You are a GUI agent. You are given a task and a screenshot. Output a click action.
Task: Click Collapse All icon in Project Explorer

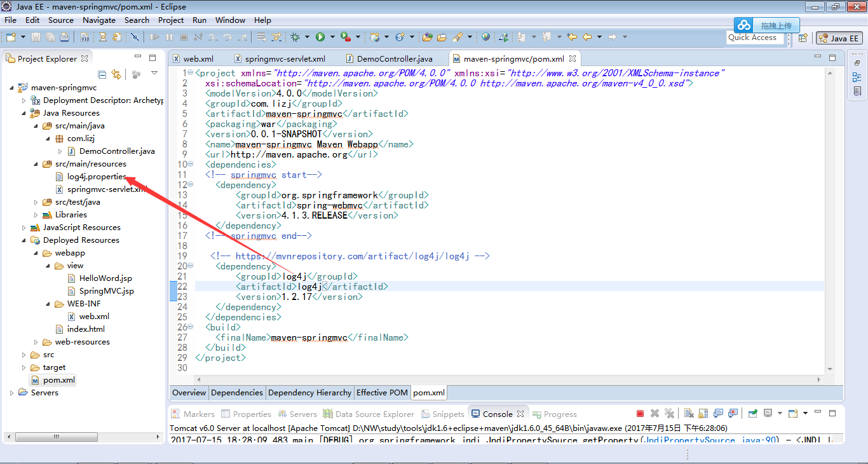(102, 74)
